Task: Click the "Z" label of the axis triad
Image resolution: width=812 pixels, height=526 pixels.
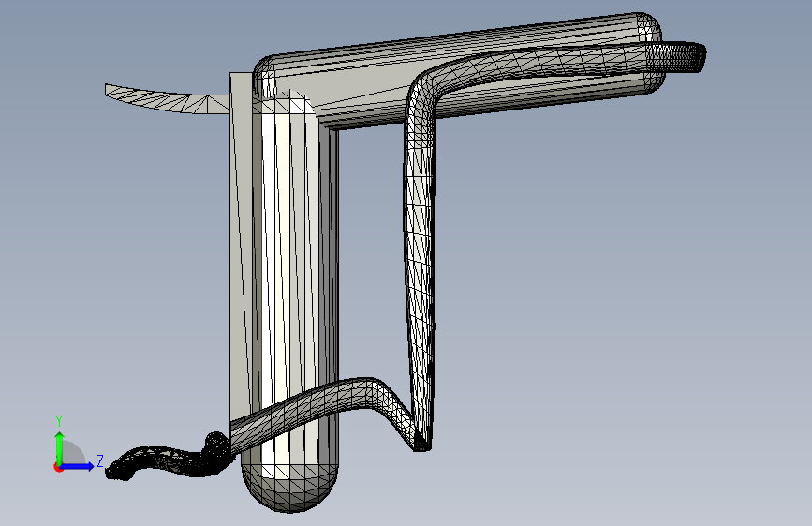Action: 100,460
